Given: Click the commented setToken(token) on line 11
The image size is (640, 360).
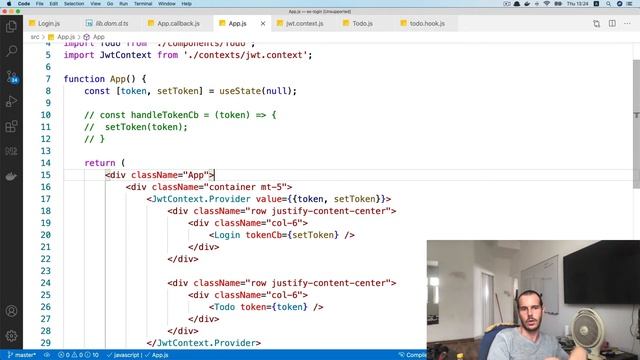Looking at the screenshot, I should coord(146,127).
